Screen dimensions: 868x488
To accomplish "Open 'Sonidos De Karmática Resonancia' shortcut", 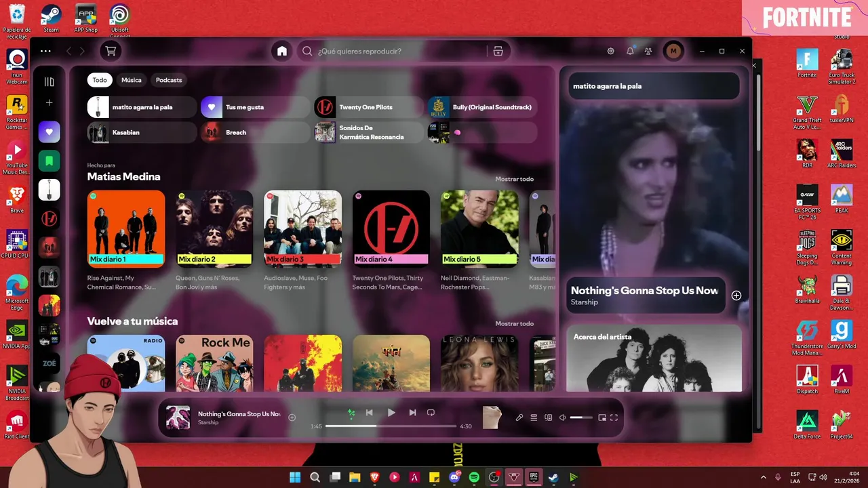I will pos(369,132).
